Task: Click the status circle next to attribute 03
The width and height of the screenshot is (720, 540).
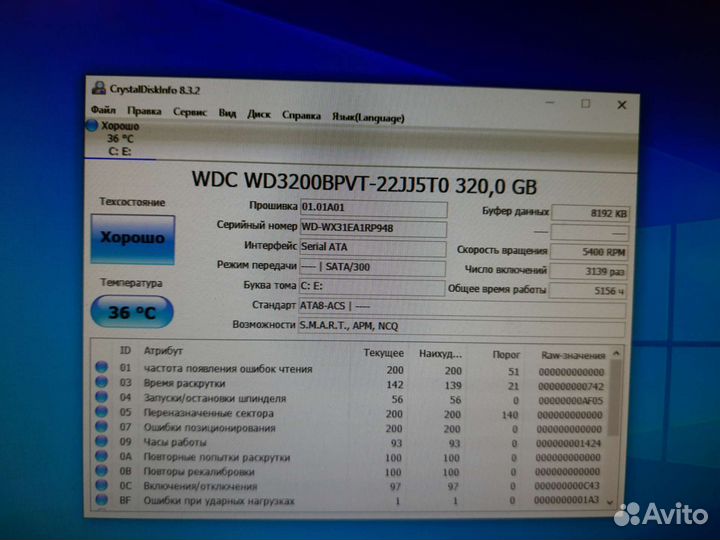Action: pos(101,383)
